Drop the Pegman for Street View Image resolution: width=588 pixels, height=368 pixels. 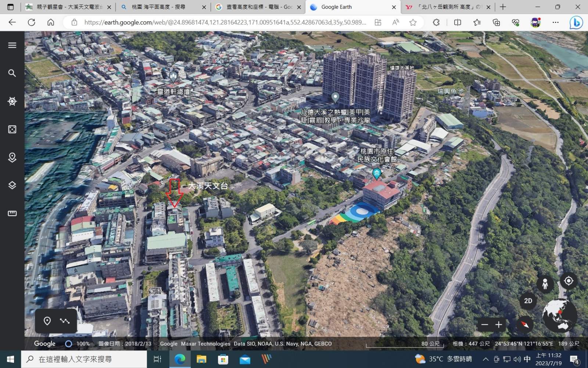pyautogui.click(x=545, y=284)
